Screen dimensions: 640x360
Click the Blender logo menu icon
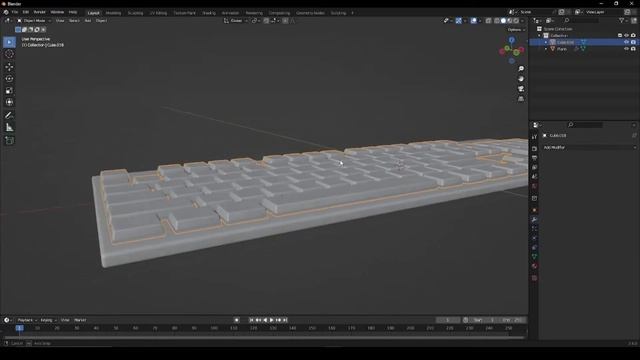(x=6, y=12)
